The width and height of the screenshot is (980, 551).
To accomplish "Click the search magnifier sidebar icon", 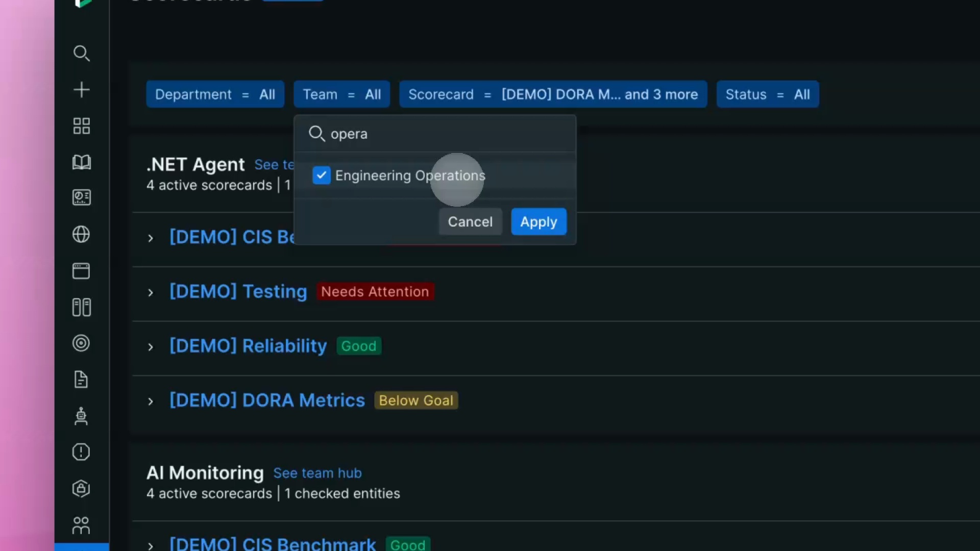I will pos(81,53).
